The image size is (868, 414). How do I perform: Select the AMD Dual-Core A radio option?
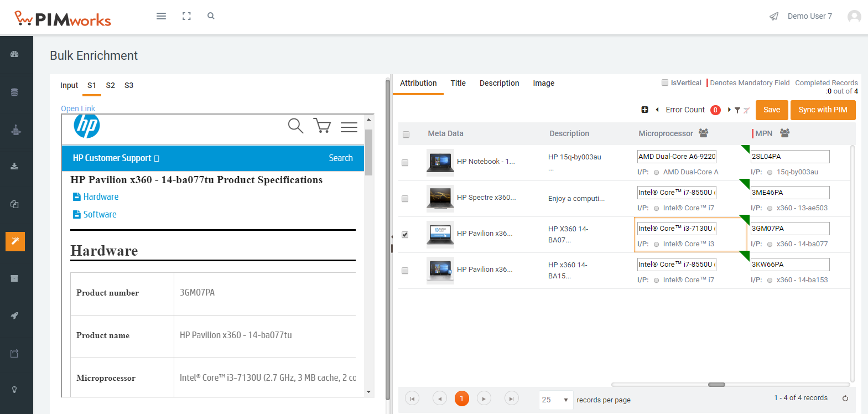click(656, 172)
